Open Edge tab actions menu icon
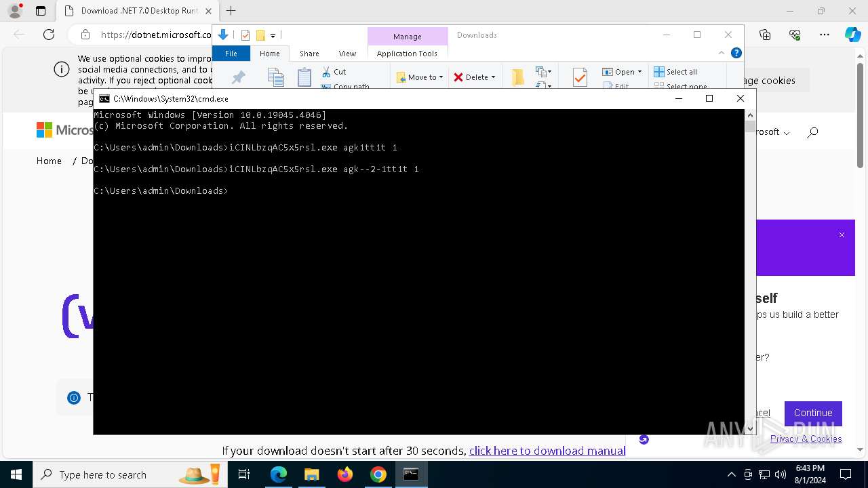This screenshot has height=488, width=868. pos(41,11)
